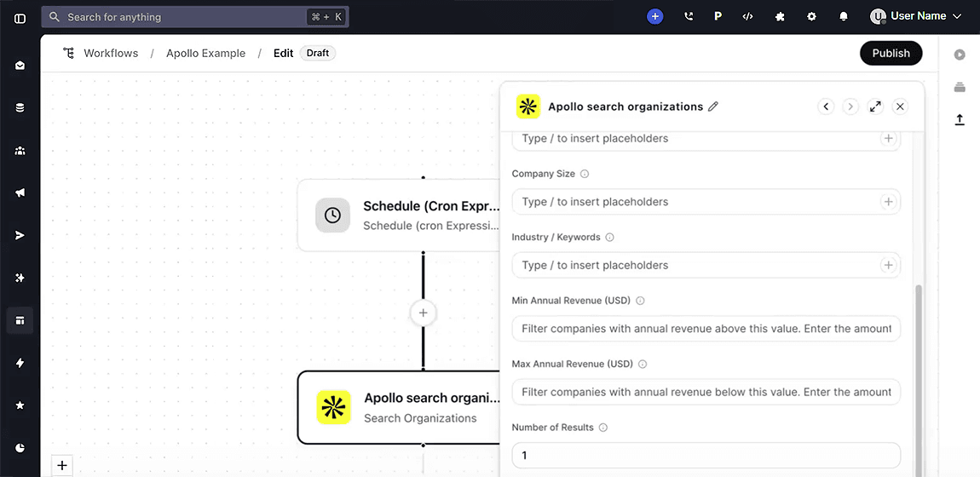Open the settings gear icon
This screenshot has height=477, width=980.
811,17
